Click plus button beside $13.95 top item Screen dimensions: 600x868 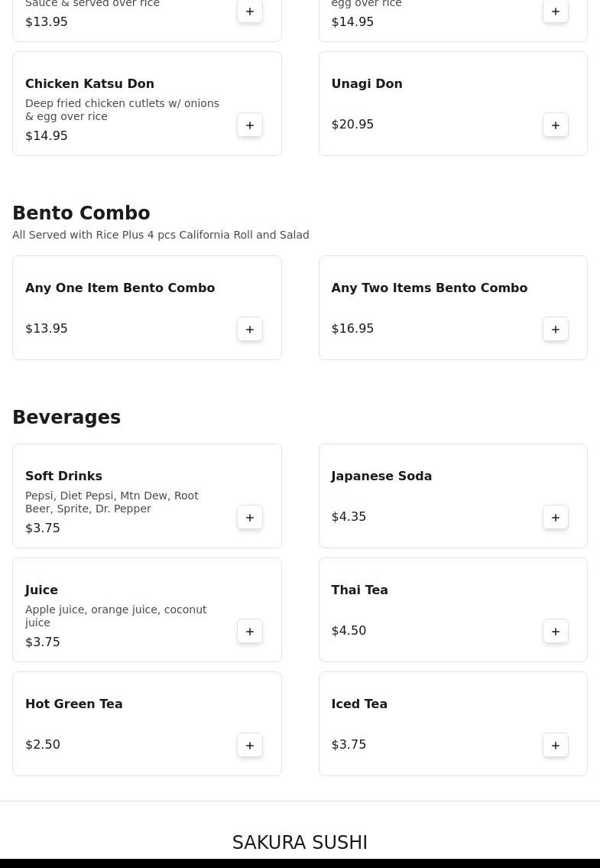pos(250,11)
